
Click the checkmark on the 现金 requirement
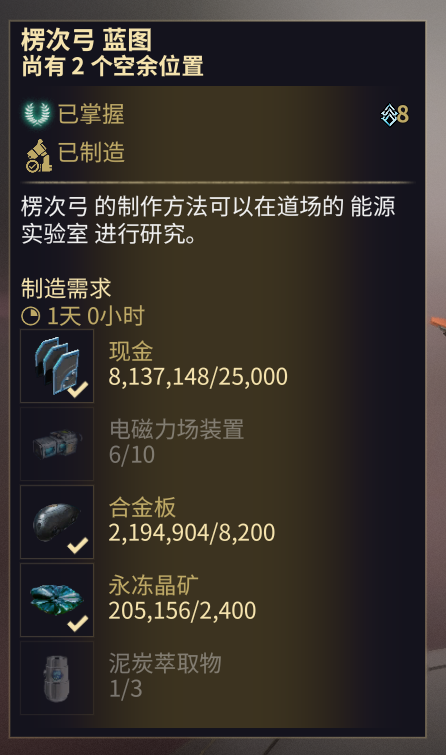coord(78,389)
